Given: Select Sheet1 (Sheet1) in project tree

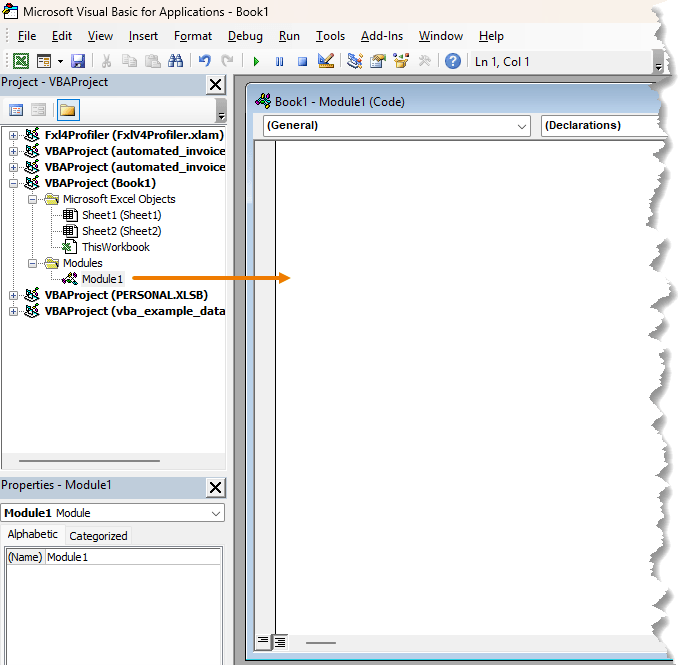Looking at the screenshot, I should 122,215.
